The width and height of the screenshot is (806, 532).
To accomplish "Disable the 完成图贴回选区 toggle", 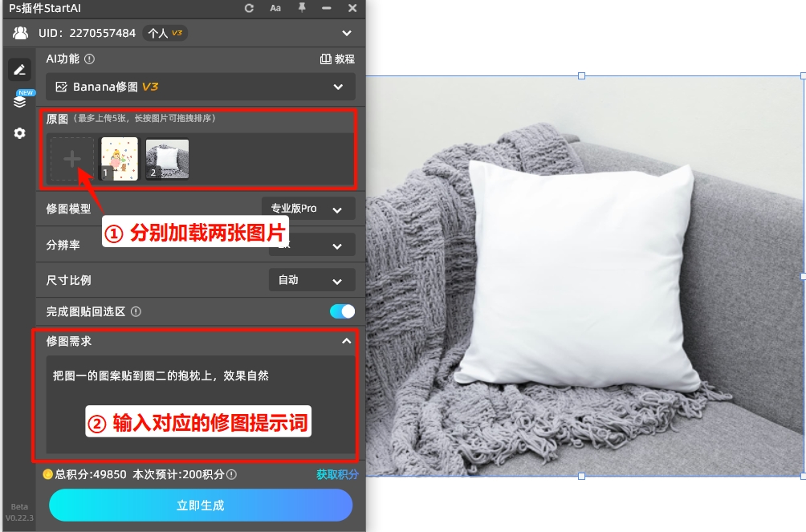I will click(x=340, y=311).
